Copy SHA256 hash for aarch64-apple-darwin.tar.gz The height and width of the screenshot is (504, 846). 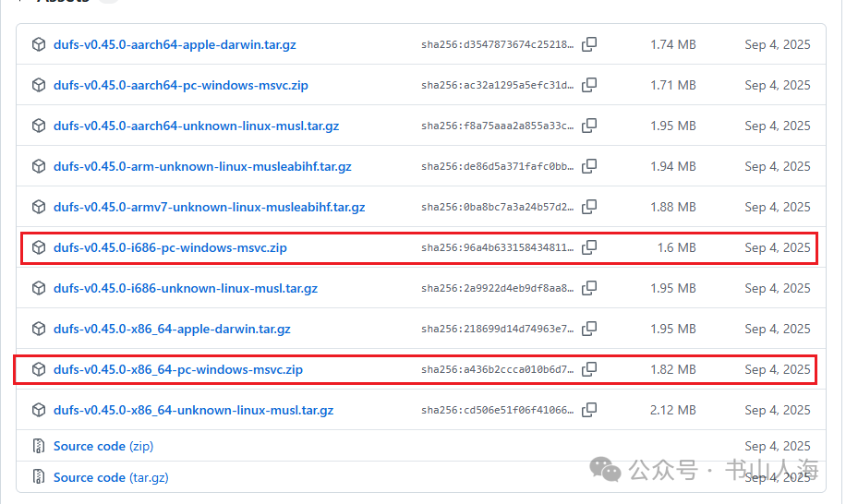[x=589, y=44]
